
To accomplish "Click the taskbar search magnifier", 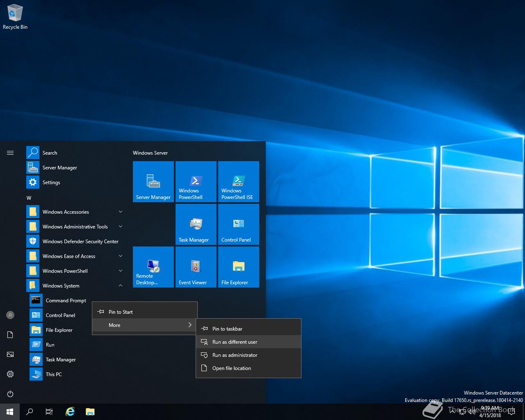I will pyautogui.click(x=30, y=412).
